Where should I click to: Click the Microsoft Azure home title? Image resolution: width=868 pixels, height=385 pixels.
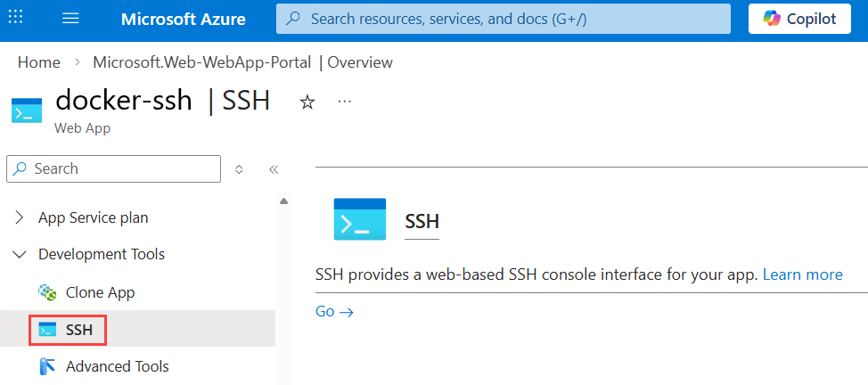[x=184, y=19]
